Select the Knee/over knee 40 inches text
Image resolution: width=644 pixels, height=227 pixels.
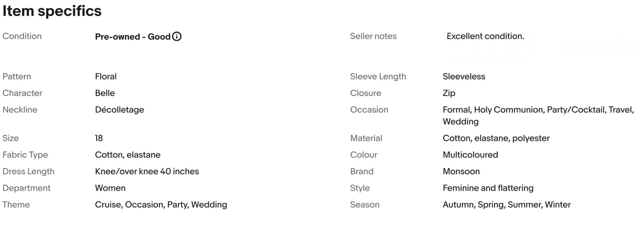click(147, 171)
